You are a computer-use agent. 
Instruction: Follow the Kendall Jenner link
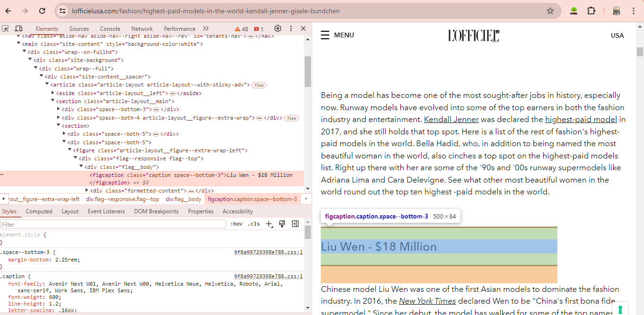point(451,120)
